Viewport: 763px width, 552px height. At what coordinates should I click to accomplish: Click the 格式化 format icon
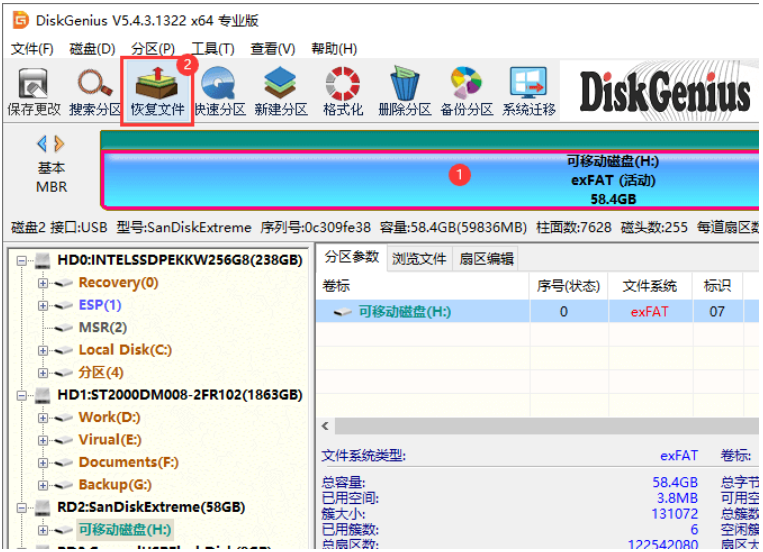343,92
